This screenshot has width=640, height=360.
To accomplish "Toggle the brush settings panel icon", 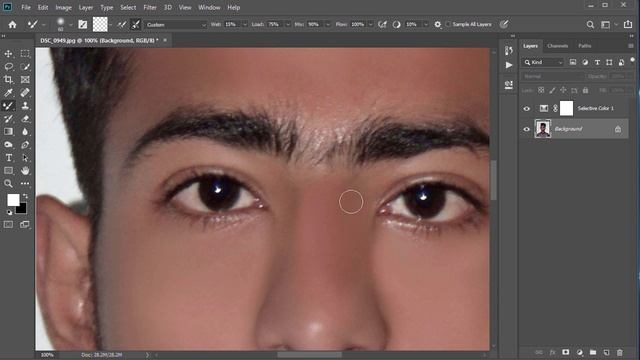I will pyautogui.click(x=82, y=24).
